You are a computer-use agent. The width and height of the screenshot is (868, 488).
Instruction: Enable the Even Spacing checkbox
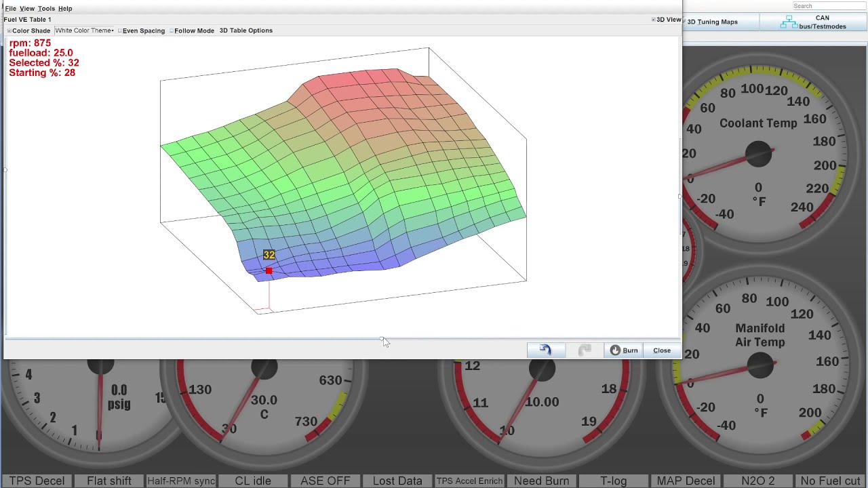(141, 30)
